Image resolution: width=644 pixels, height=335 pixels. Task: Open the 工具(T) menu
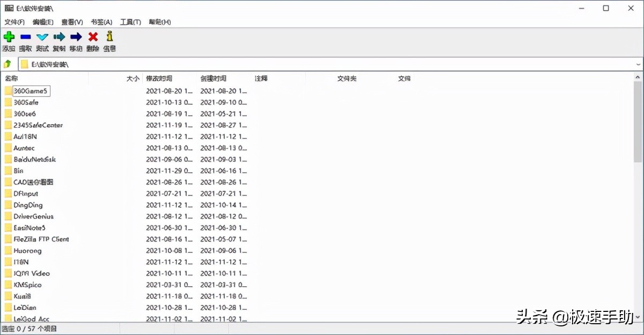tap(130, 21)
